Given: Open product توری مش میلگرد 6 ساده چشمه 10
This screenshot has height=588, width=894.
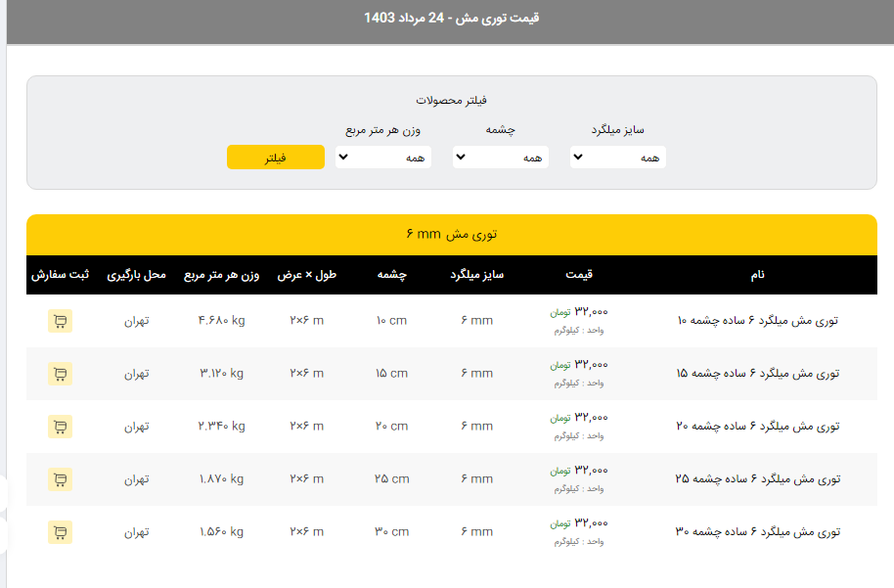Looking at the screenshot, I should pos(757,321).
